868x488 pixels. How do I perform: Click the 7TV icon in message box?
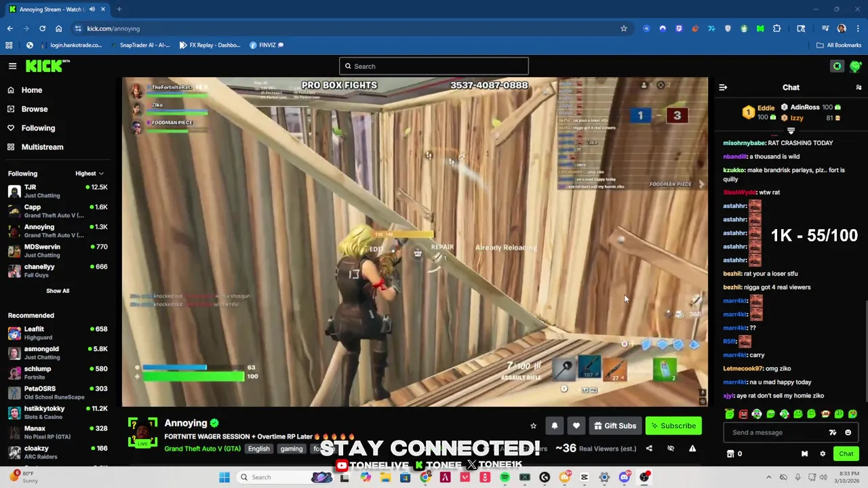click(833, 432)
